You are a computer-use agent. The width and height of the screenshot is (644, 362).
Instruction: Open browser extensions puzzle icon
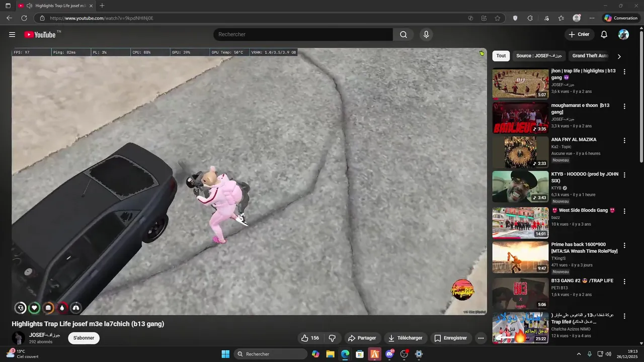[x=530, y=18]
